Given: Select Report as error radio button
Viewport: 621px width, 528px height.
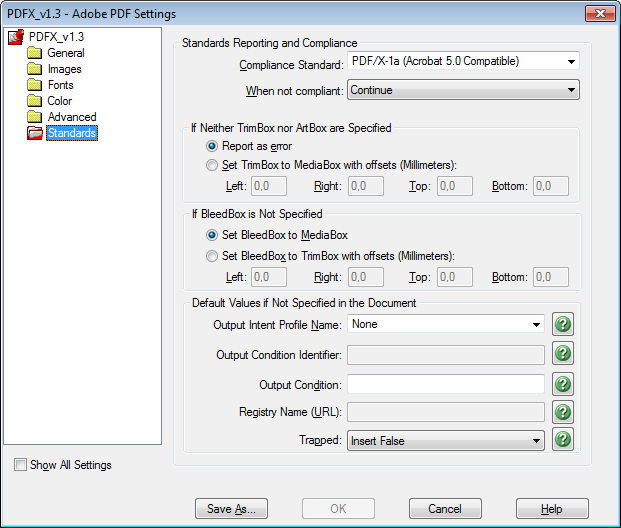Looking at the screenshot, I should 212,146.
